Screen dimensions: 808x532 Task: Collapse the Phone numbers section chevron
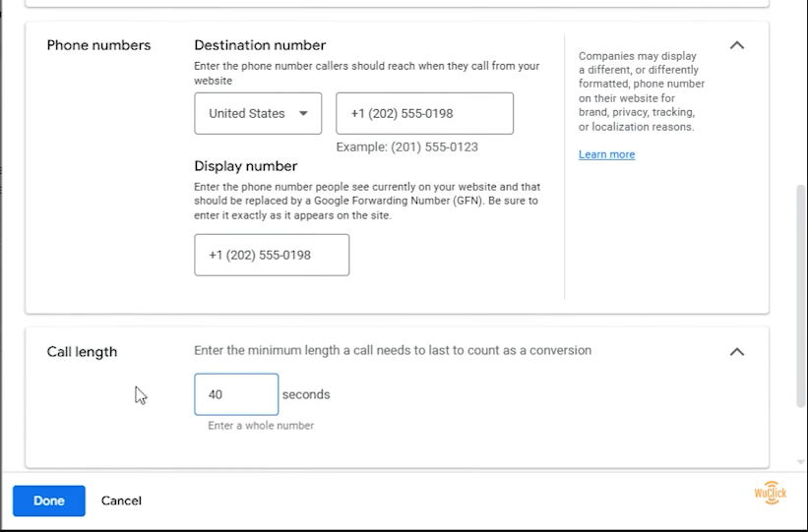(737, 45)
